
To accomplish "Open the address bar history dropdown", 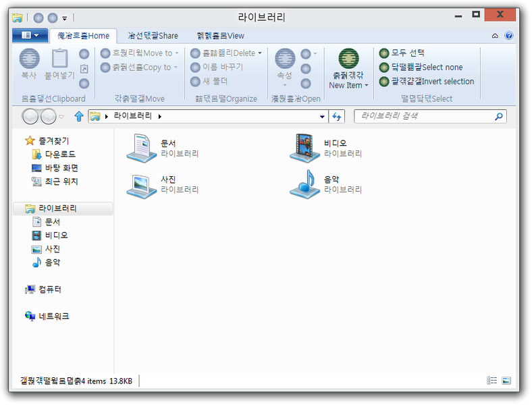I will (322, 117).
